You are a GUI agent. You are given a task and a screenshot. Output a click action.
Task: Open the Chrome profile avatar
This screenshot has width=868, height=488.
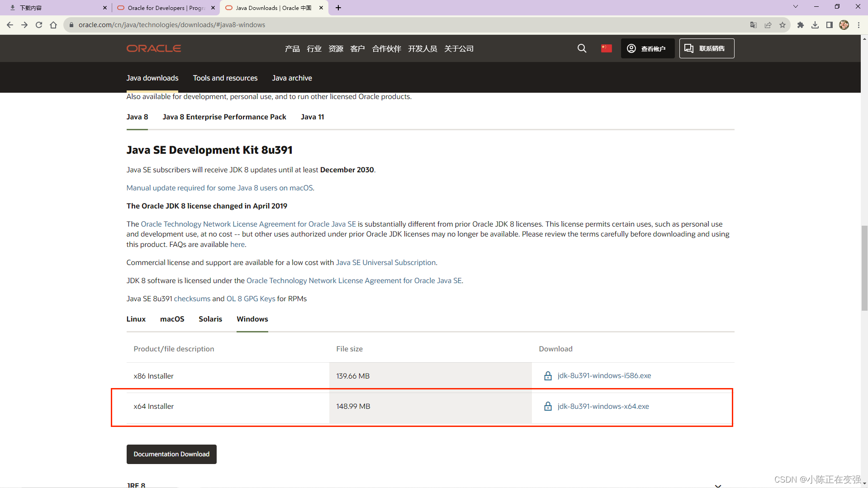pos(844,25)
